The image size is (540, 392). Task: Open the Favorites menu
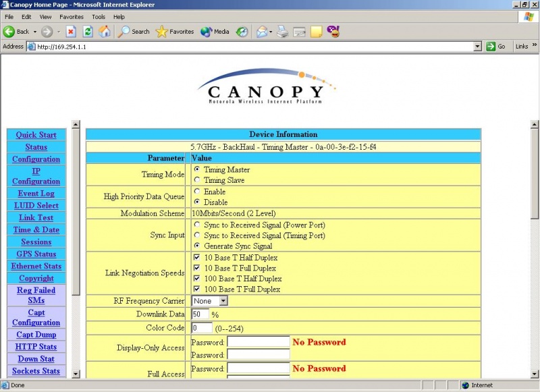click(x=71, y=16)
